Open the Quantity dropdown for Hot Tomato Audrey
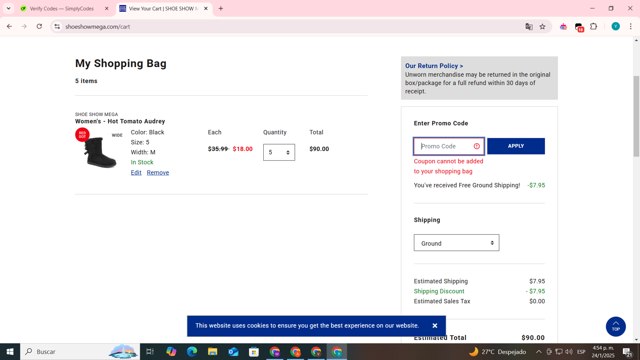Viewport: 640px width, 360px height. pos(279,152)
